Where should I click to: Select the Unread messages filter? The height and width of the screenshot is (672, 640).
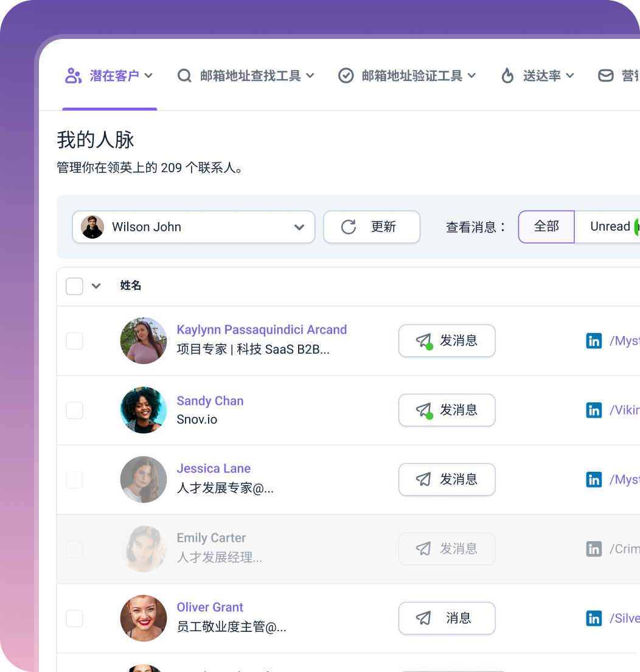coord(607,226)
